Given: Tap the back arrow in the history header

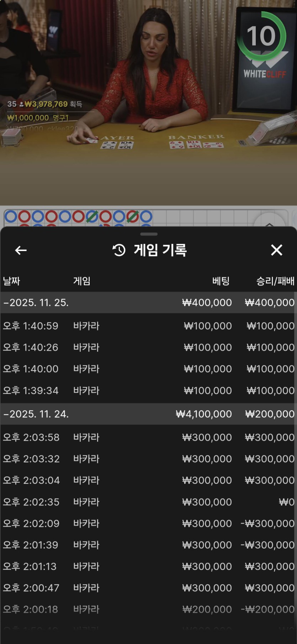Looking at the screenshot, I should pos(21,250).
